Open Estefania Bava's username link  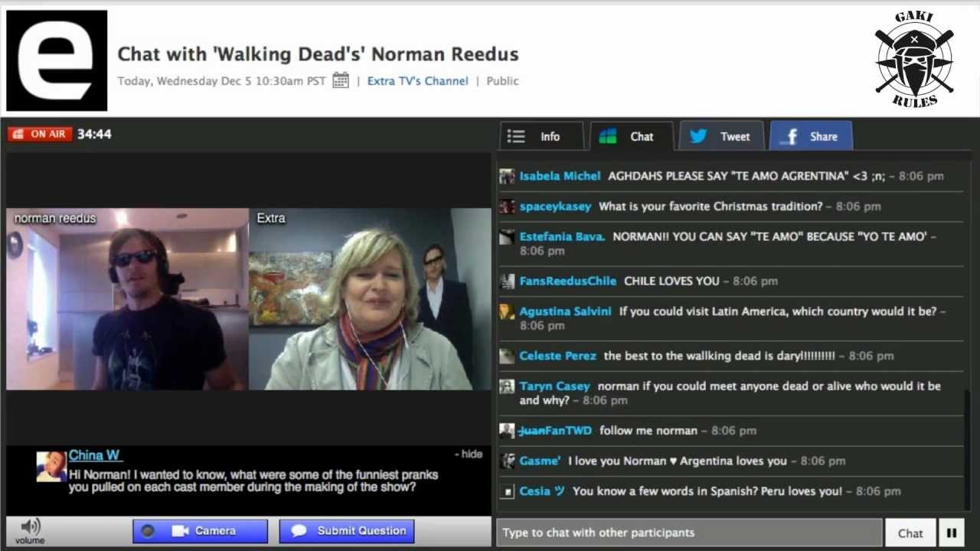tap(562, 237)
